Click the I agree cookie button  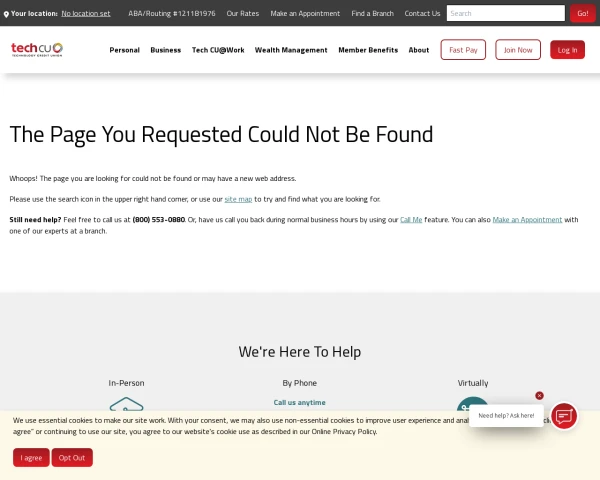click(x=31, y=457)
